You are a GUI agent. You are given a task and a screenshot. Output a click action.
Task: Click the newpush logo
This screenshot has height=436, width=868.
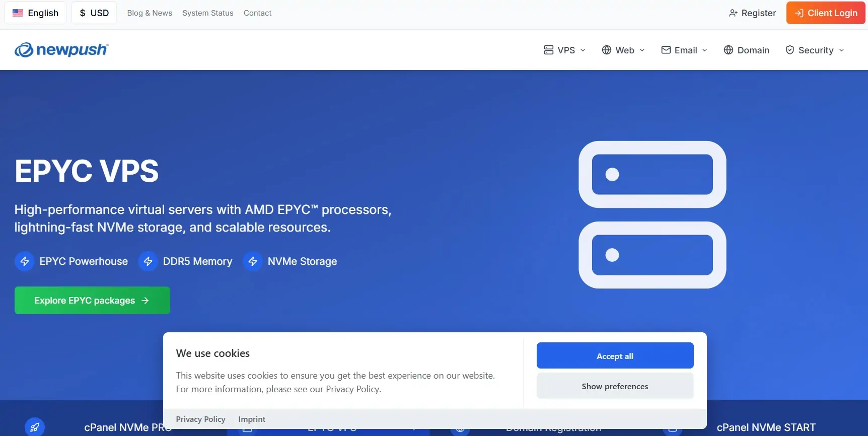61,50
